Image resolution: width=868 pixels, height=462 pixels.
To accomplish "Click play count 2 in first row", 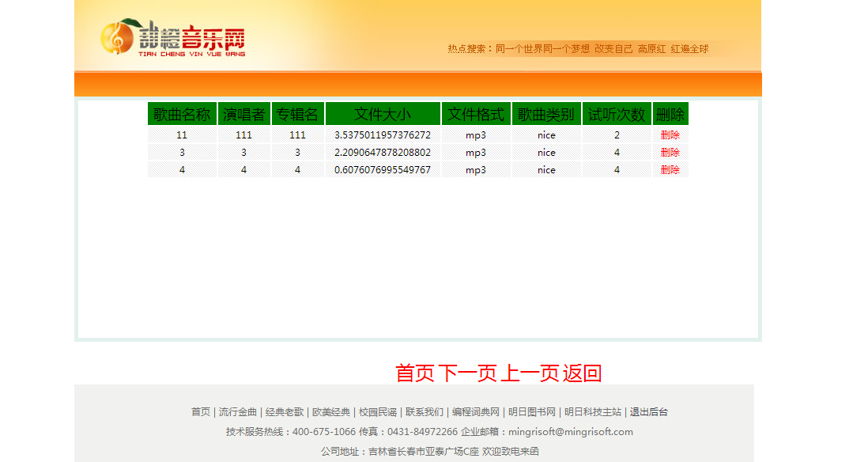I will (x=617, y=134).
